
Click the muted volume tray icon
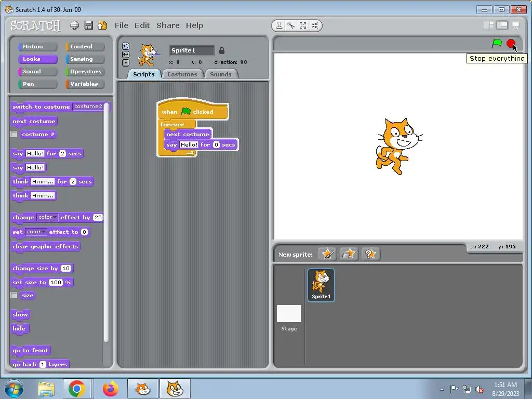point(480,390)
